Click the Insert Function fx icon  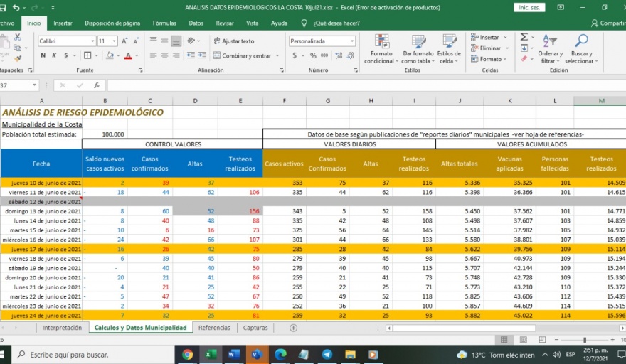tap(97, 85)
